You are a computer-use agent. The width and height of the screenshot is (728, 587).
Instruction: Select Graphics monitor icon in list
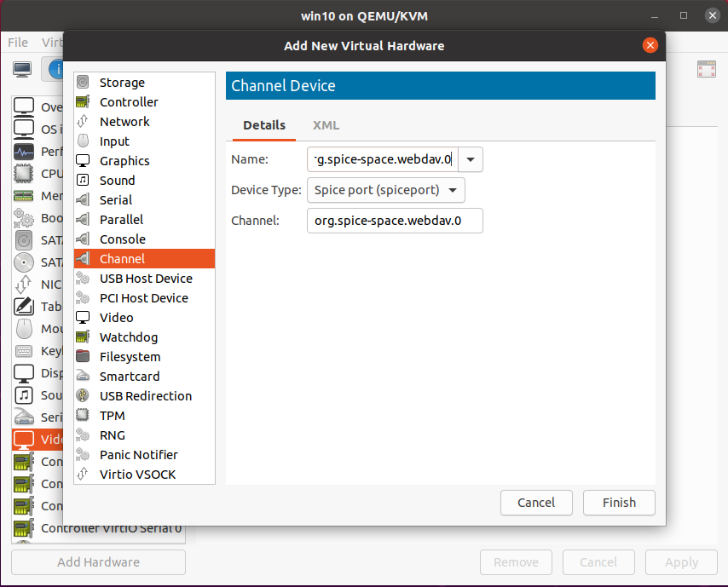coord(83,160)
